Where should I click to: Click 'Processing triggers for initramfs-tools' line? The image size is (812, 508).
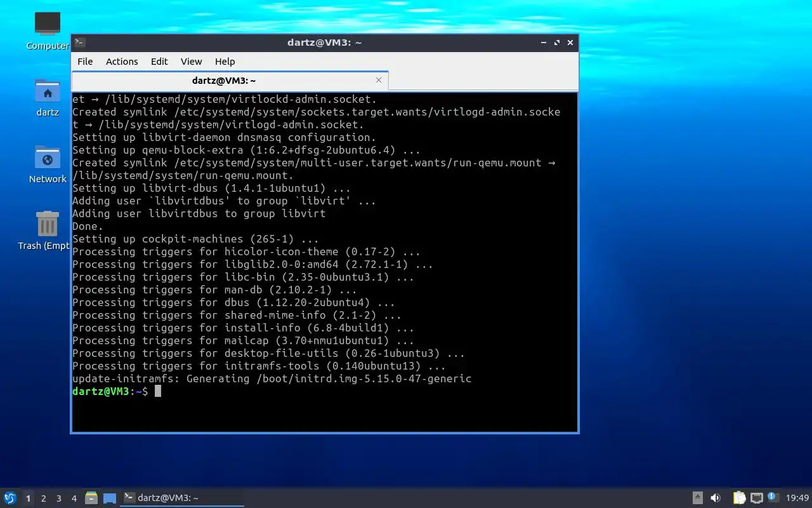(259, 366)
